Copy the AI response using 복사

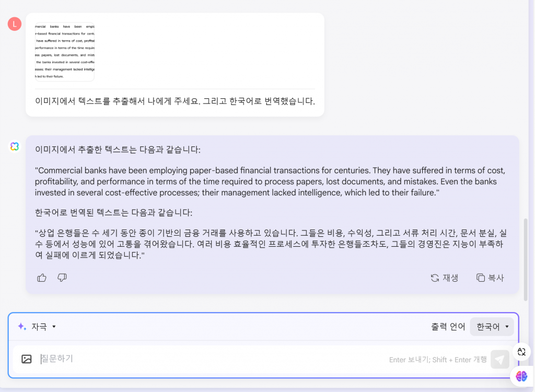click(x=490, y=278)
